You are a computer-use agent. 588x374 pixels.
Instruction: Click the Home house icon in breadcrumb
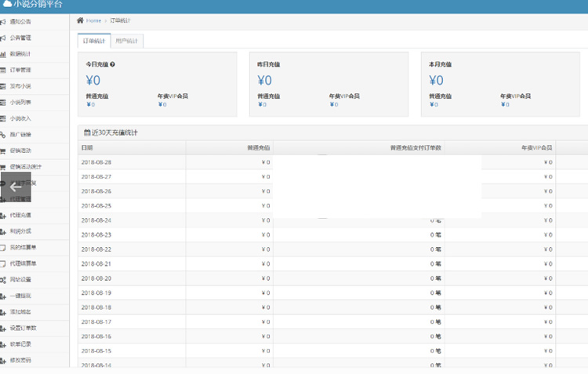80,20
